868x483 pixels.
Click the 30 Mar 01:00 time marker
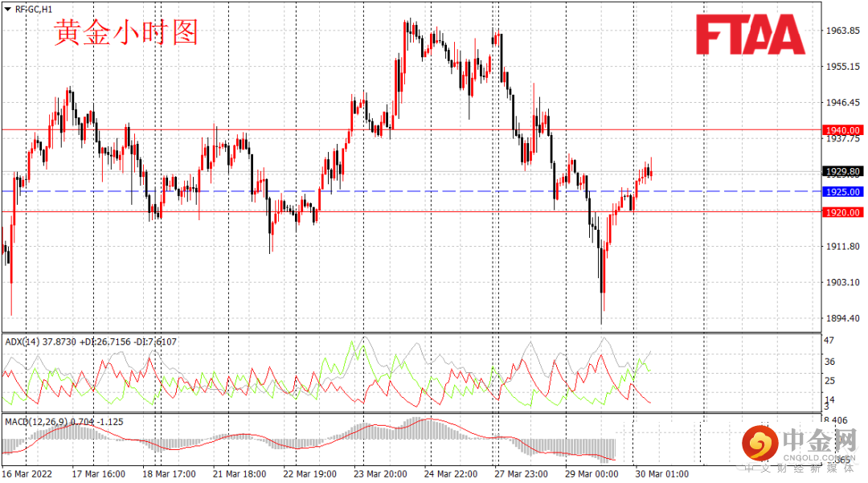tap(662, 474)
